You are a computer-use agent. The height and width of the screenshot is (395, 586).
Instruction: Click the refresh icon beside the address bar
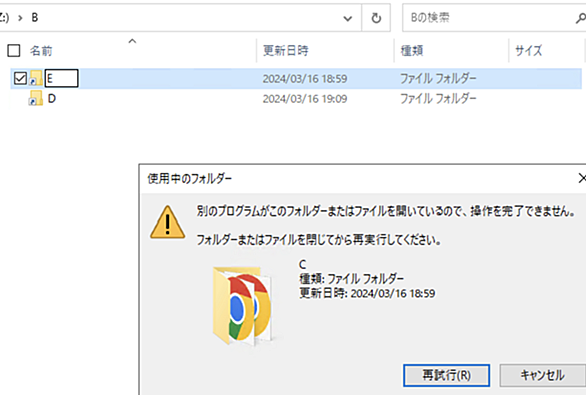tap(376, 18)
